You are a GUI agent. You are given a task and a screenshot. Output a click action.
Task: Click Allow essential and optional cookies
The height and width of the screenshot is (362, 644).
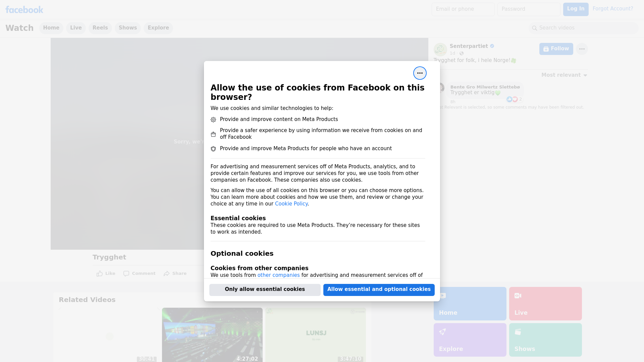click(379, 290)
